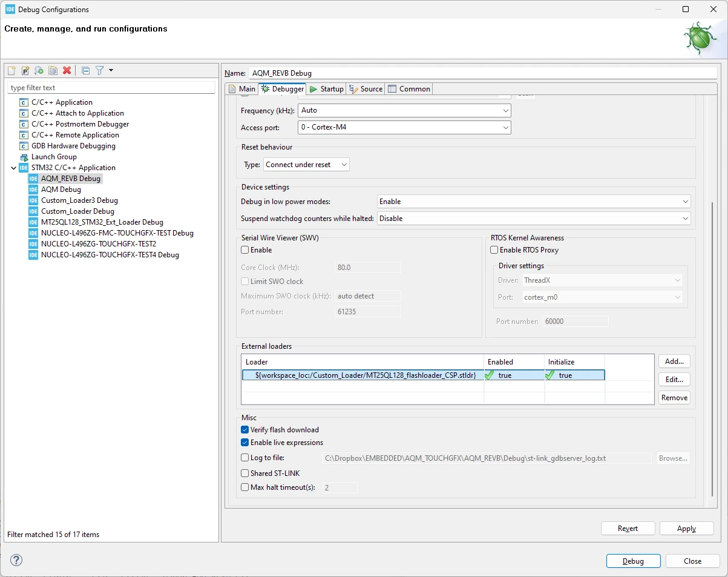
Task: Click the type filter text field
Action: (x=111, y=88)
